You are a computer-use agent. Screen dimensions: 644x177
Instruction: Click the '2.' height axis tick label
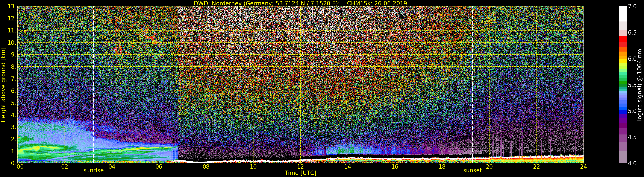14,139
